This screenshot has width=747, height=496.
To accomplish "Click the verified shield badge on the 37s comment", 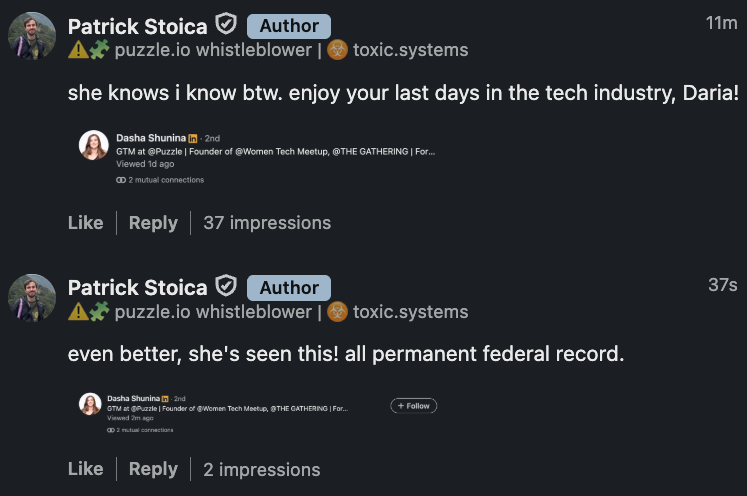I will tap(226, 287).
